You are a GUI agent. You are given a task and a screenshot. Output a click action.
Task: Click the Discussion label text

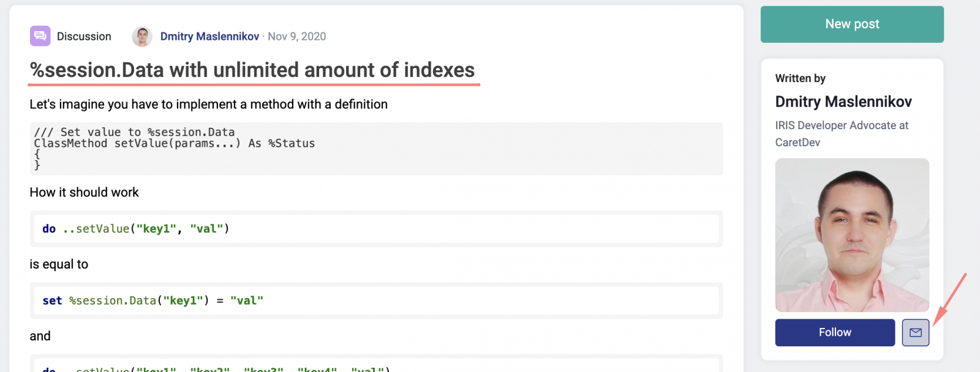[84, 37]
